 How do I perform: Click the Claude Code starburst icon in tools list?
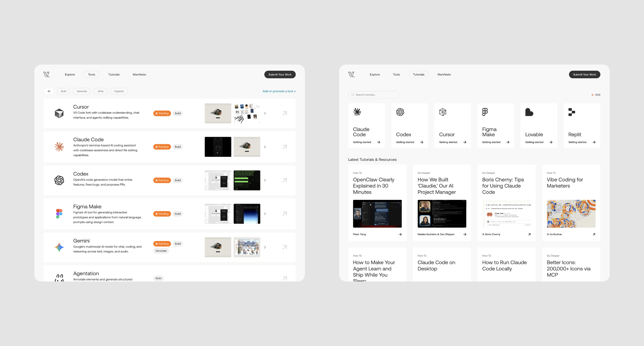[x=59, y=147]
